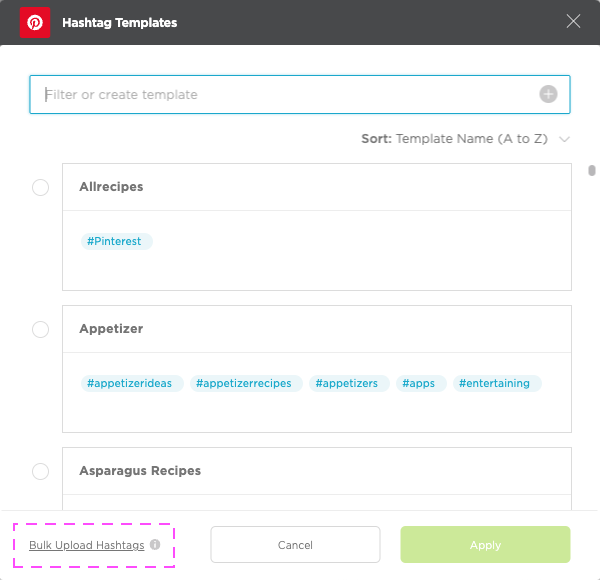
Task: Select the Allrecipes template radio button
Action: (x=41, y=187)
